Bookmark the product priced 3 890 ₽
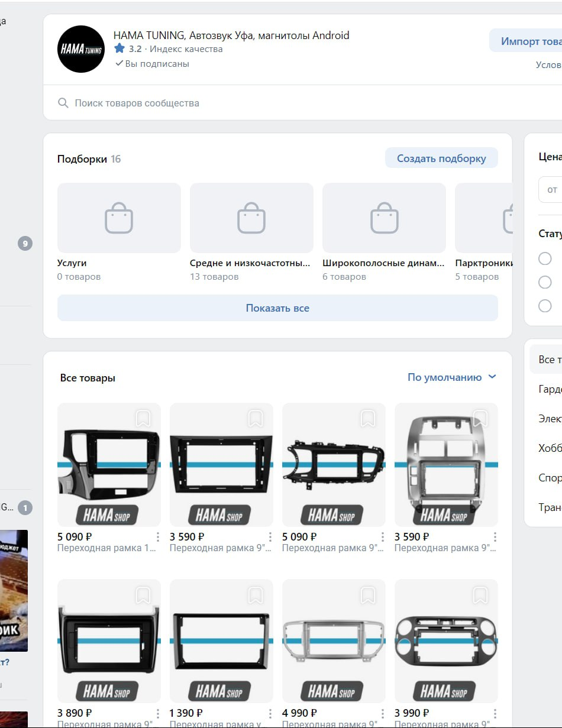Image resolution: width=562 pixels, height=728 pixels. (x=143, y=596)
